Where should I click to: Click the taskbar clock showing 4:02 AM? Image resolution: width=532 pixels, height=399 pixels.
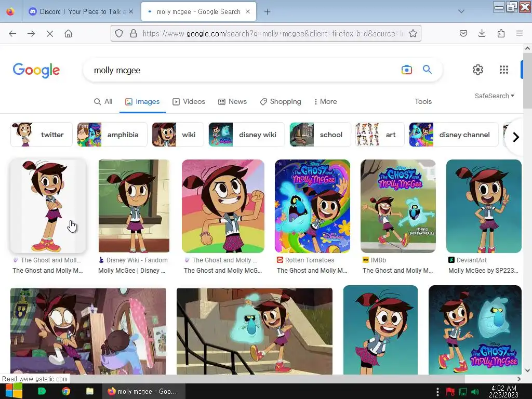click(503, 391)
